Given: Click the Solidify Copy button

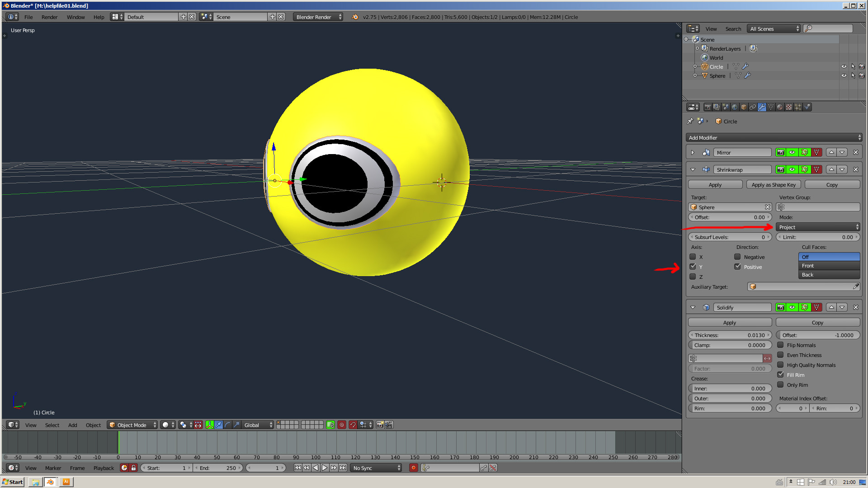Looking at the screenshot, I should (817, 323).
